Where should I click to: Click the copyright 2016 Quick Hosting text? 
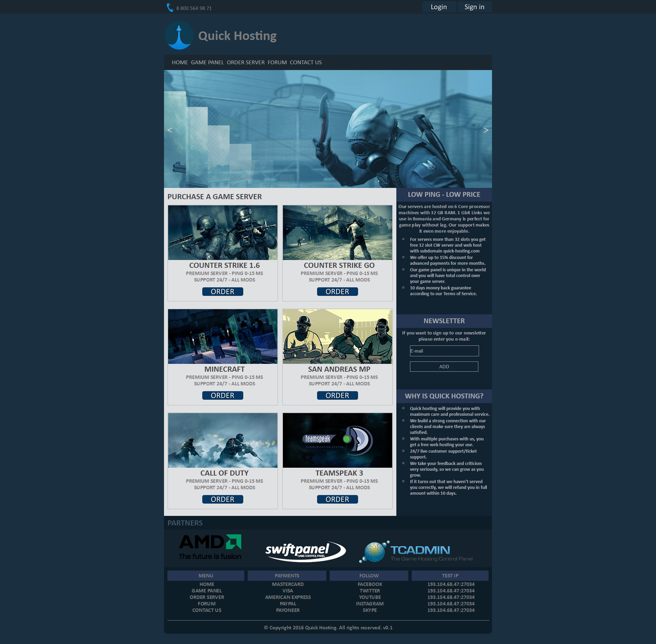[328, 628]
